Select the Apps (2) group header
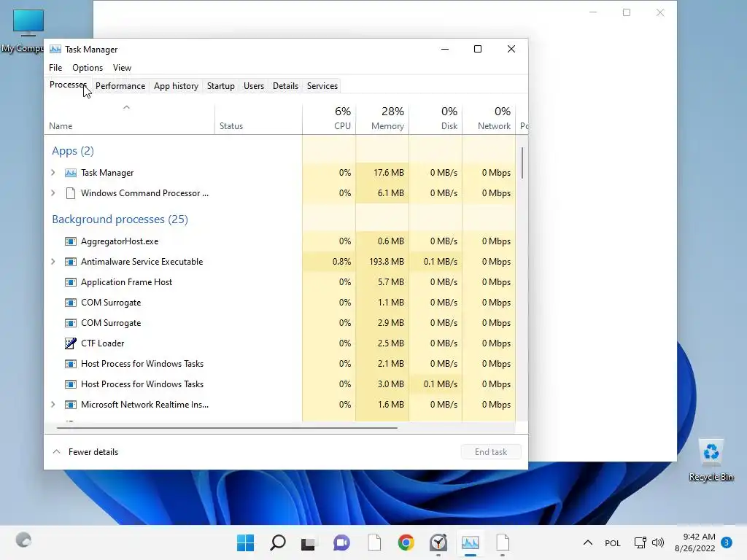This screenshot has width=747, height=560. point(73,151)
